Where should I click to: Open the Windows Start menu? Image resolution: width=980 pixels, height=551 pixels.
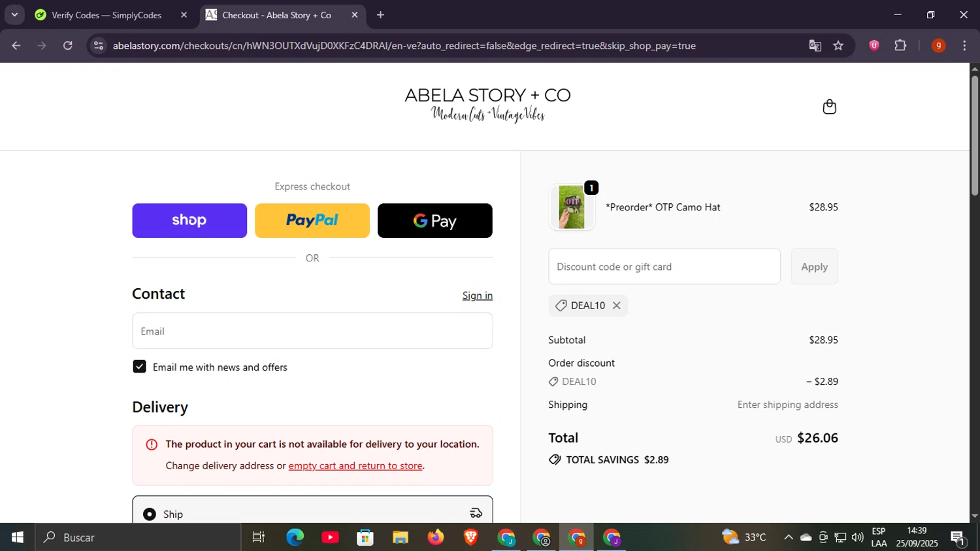tap(18, 537)
